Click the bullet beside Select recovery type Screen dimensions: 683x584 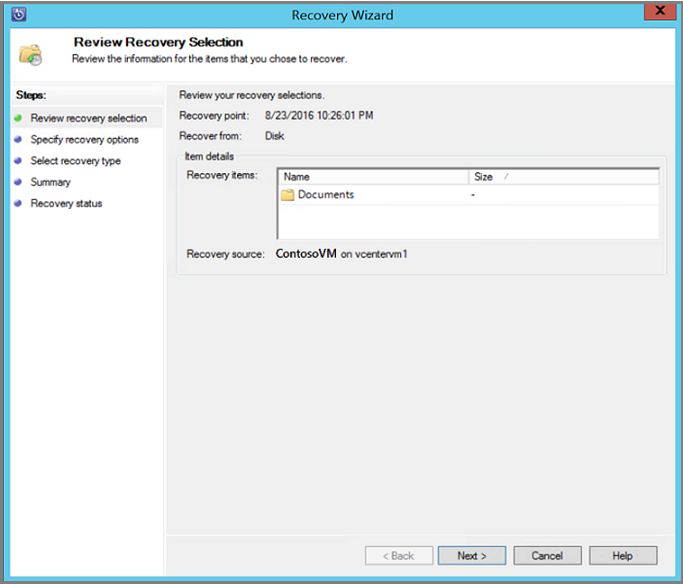18,161
